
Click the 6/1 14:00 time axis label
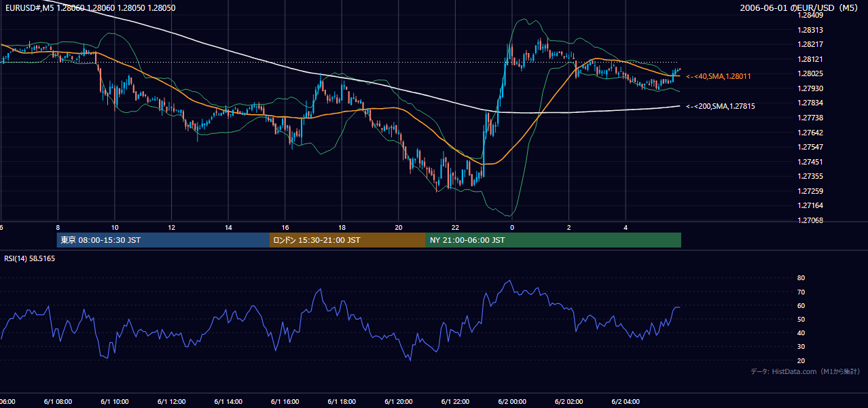pos(228,402)
